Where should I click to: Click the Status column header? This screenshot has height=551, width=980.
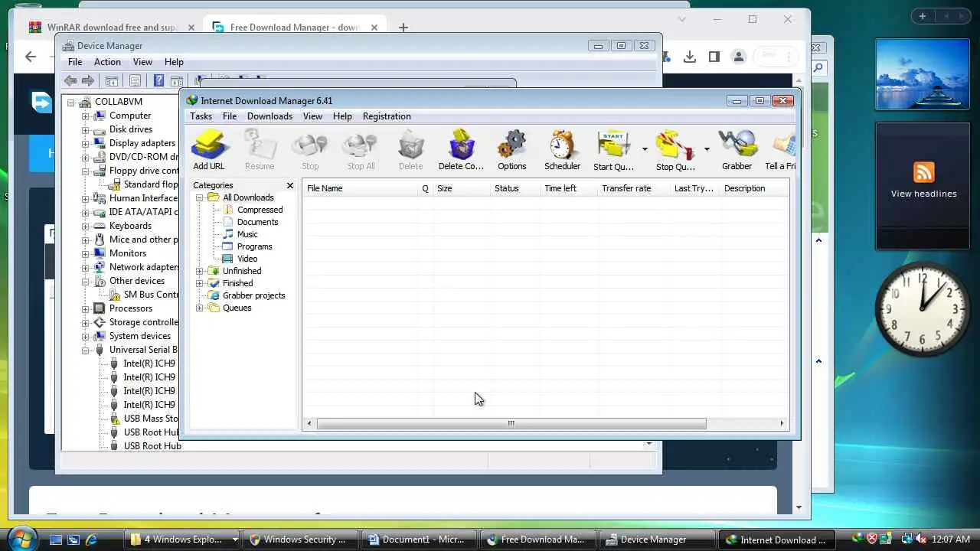click(x=514, y=188)
